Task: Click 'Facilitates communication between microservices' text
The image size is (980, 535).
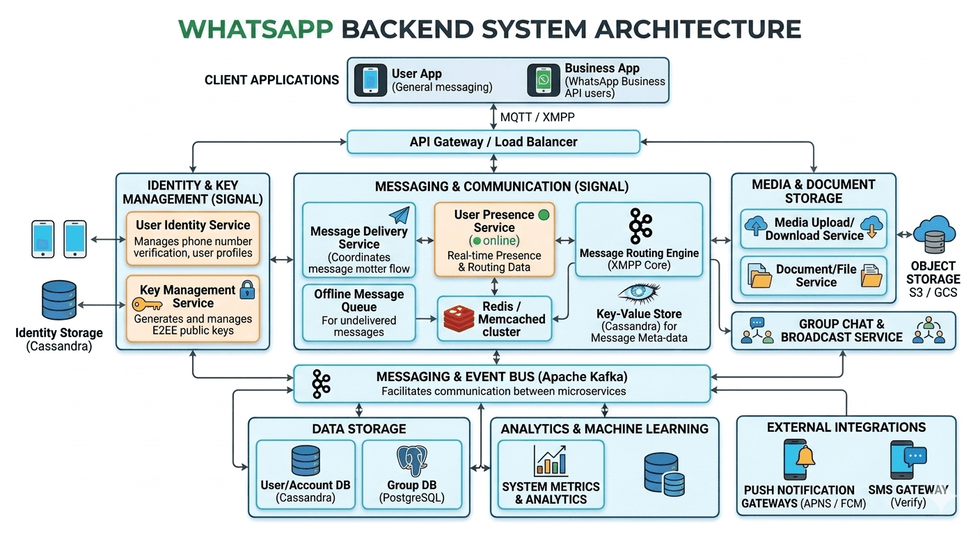Action: point(504,391)
